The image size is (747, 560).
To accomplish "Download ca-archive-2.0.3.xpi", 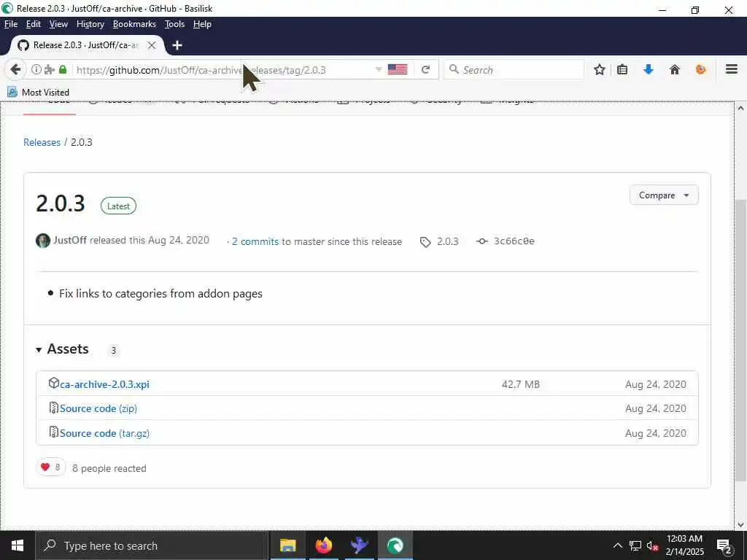I will coord(104,384).
